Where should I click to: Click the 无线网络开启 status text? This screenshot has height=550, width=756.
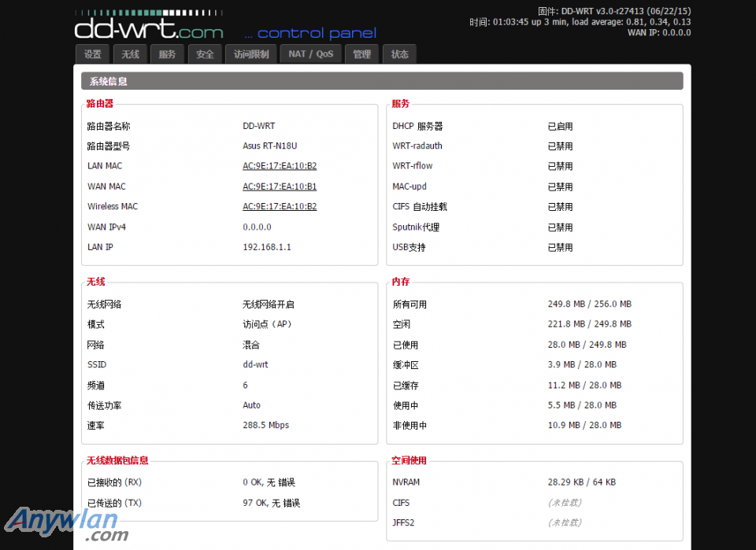coord(269,305)
